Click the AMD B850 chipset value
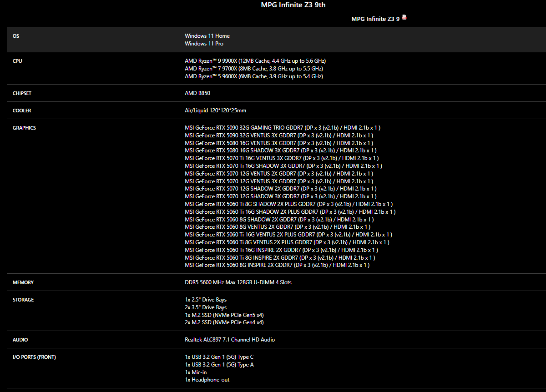 tap(197, 93)
